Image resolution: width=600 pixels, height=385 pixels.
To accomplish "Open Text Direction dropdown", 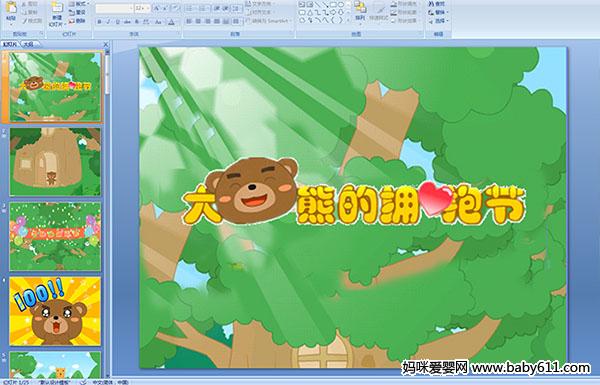I will click(260, 4).
